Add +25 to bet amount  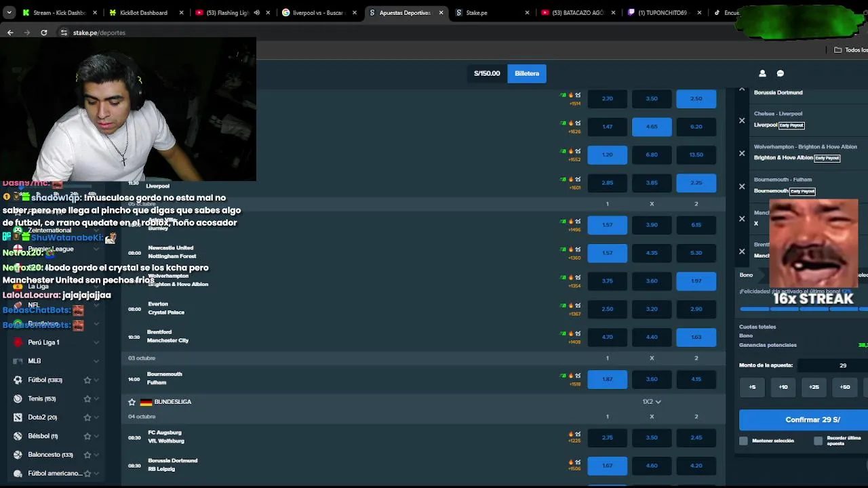[814, 387]
